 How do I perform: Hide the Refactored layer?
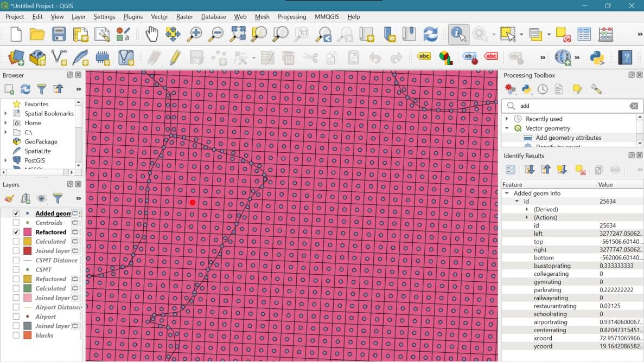click(16, 232)
